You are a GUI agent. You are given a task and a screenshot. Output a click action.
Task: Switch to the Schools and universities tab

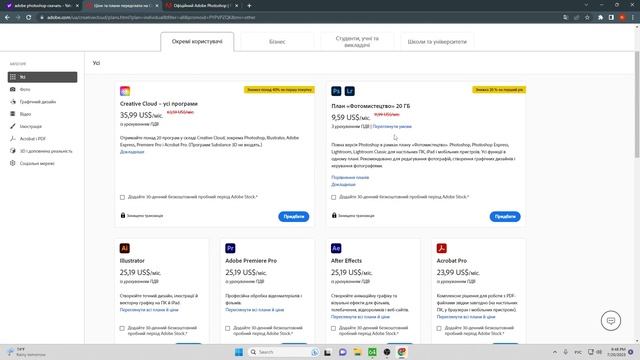(x=437, y=42)
